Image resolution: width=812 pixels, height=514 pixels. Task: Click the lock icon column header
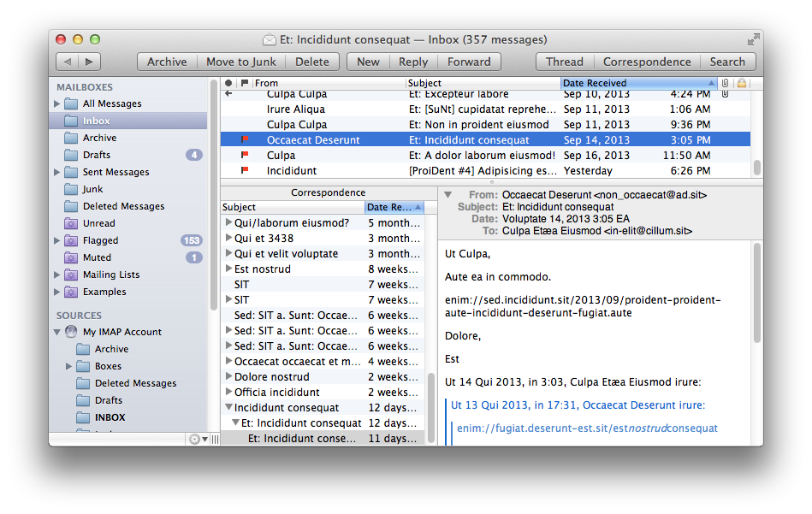[x=742, y=83]
